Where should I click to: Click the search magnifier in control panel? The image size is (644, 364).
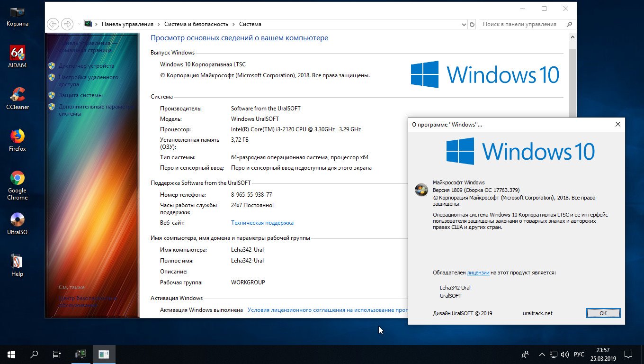[570, 24]
